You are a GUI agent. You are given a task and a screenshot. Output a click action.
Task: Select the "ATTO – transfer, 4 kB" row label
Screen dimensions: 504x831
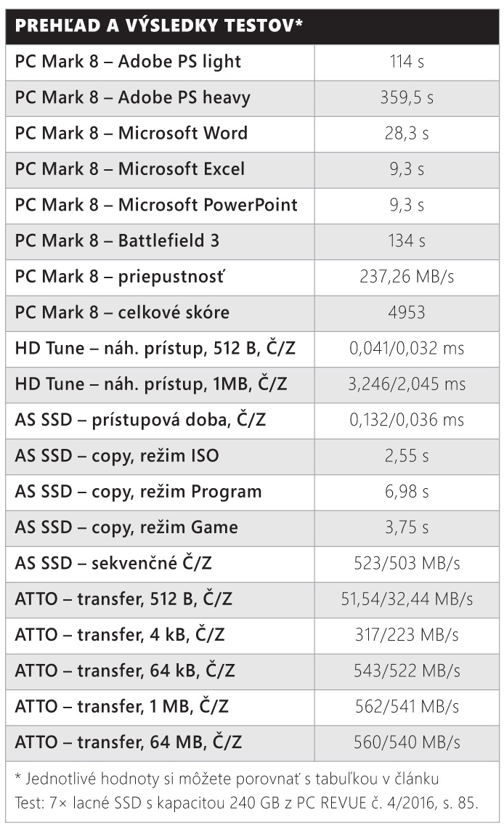point(120,635)
